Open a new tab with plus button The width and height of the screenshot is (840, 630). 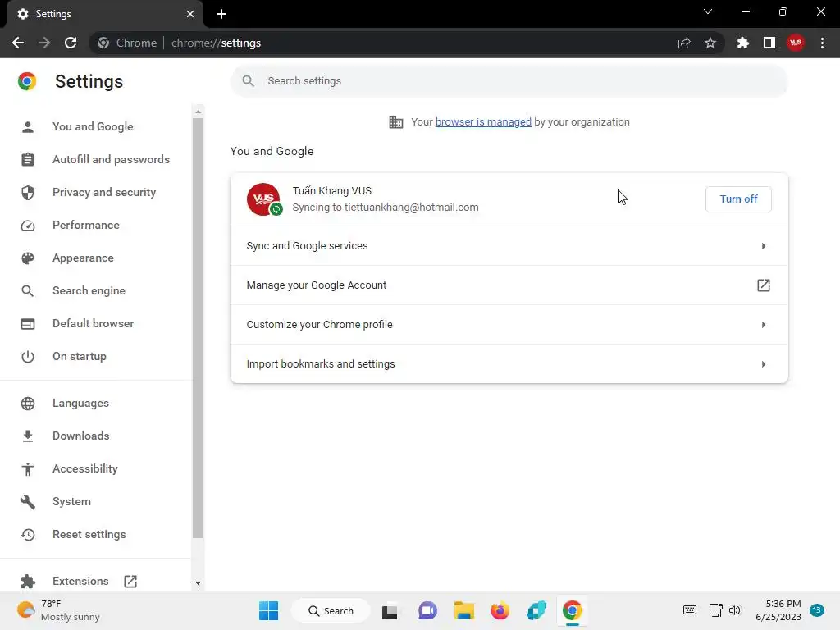221,14
